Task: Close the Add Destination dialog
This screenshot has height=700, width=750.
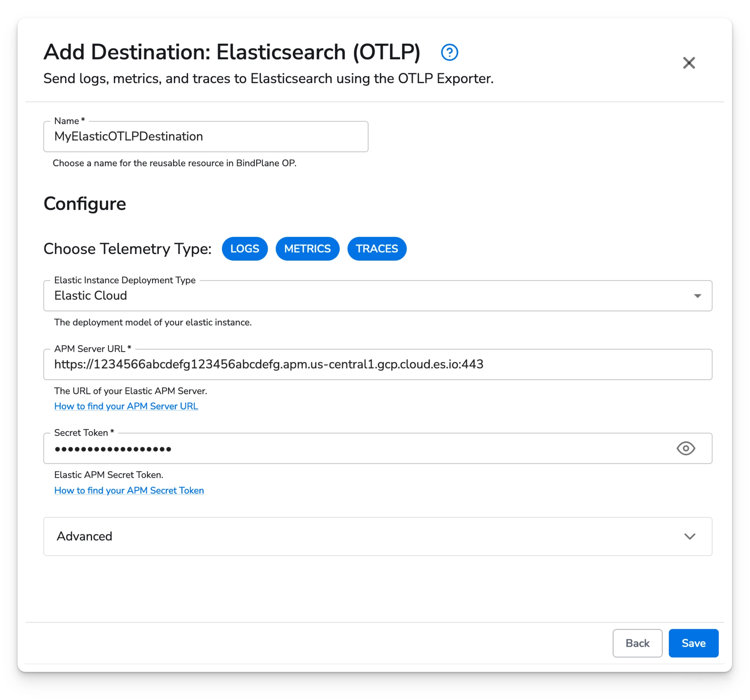Action: [x=689, y=63]
